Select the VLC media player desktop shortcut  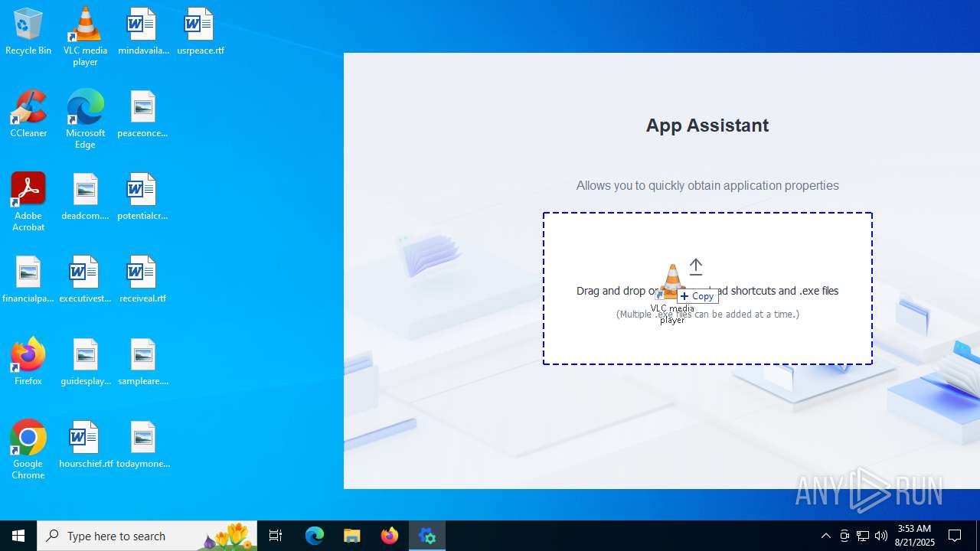click(x=85, y=37)
